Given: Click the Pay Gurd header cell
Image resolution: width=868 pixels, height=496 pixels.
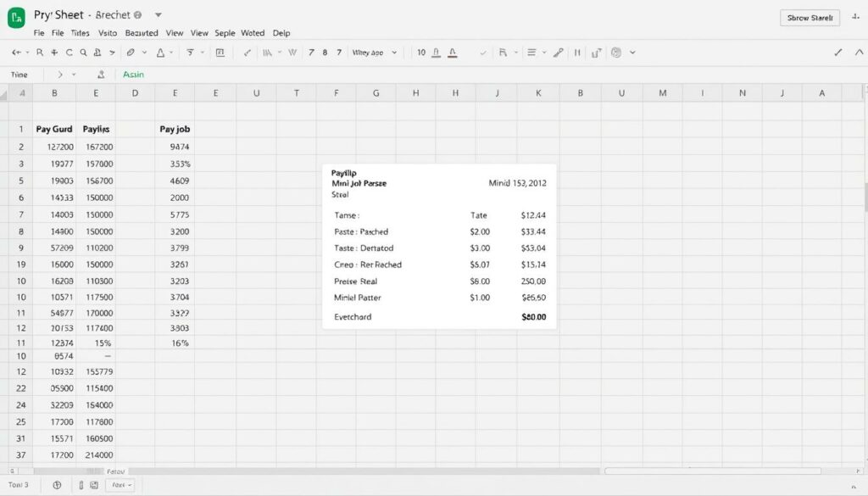Looking at the screenshot, I should click(54, 129).
